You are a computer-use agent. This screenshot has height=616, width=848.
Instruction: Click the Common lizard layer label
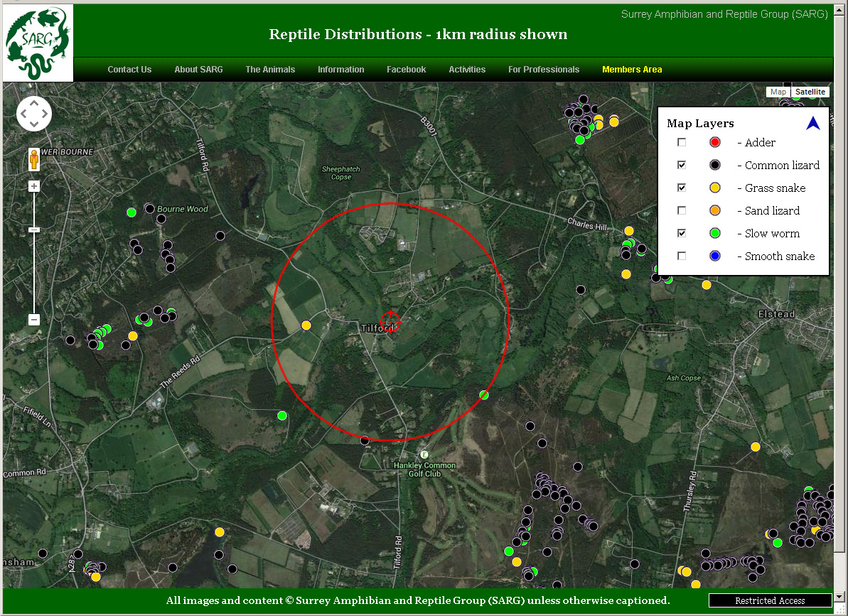pos(782,166)
